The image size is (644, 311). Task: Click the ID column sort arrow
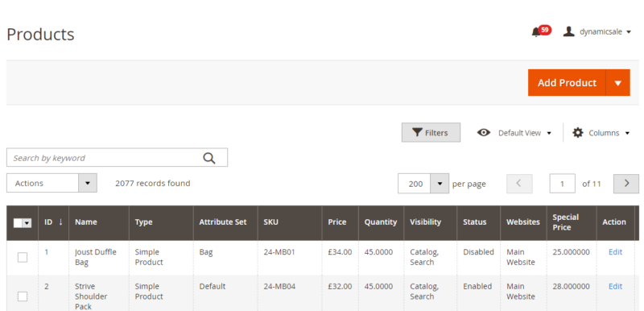[x=61, y=222]
